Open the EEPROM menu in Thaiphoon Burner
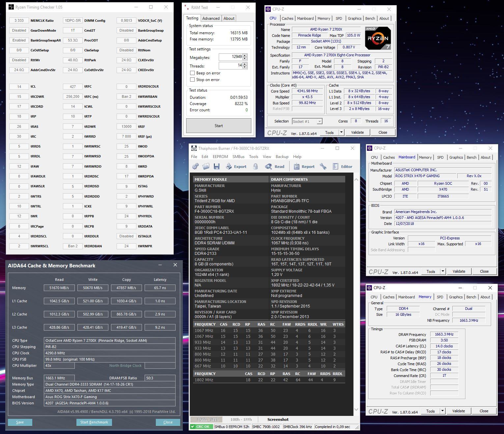 [220, 157]
